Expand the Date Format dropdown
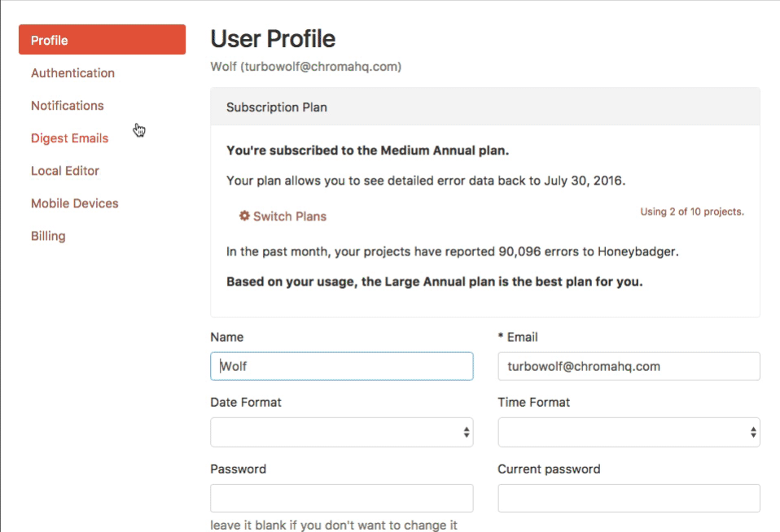Screen dimensions: 780x532 click(x=341, y=433)
